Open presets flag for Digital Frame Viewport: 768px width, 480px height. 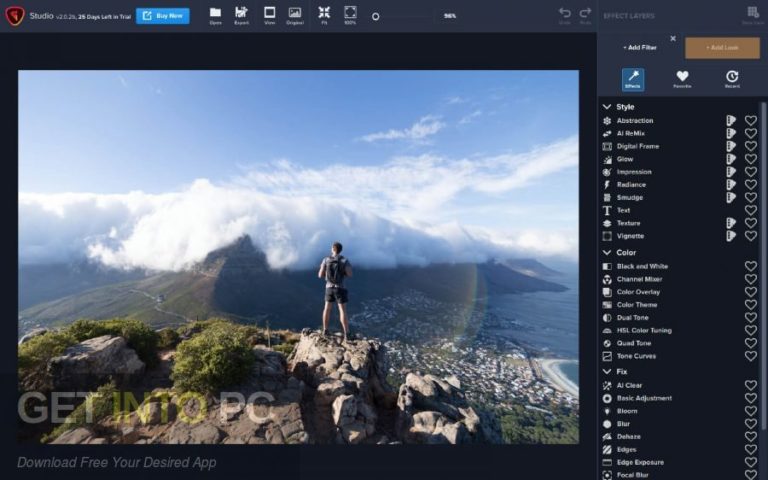click(731, 146)
